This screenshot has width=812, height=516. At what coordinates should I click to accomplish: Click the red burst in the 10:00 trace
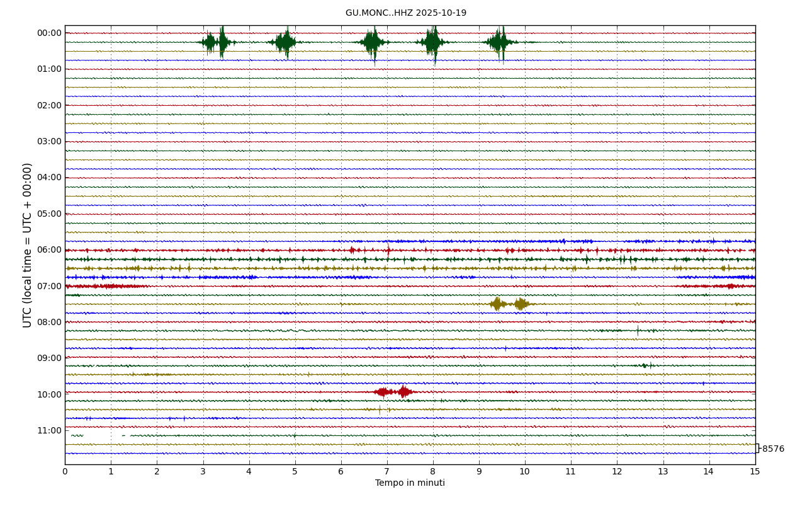point(393,392)
